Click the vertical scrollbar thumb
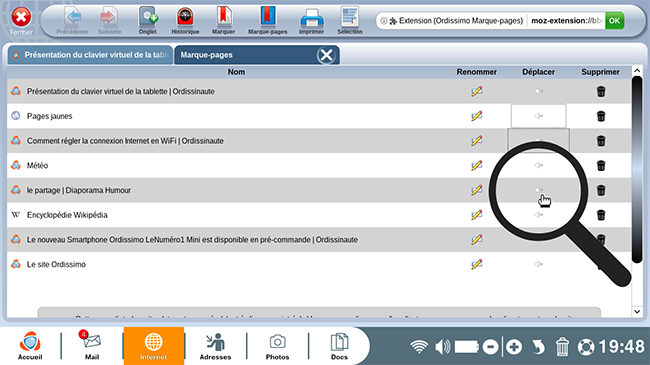650x365 pixels. point(637,170)
